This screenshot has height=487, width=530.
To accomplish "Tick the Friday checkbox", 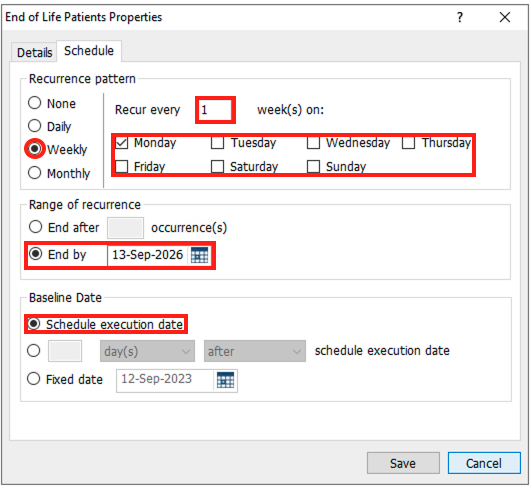I will click(x=121, y=166).
